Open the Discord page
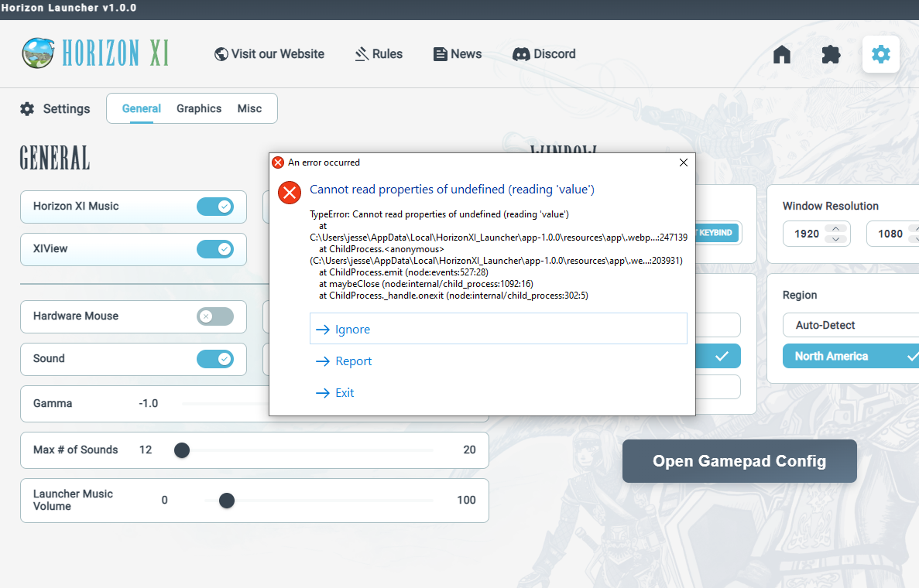The height and width of the screenshot is (588, 919). point(544,53)
